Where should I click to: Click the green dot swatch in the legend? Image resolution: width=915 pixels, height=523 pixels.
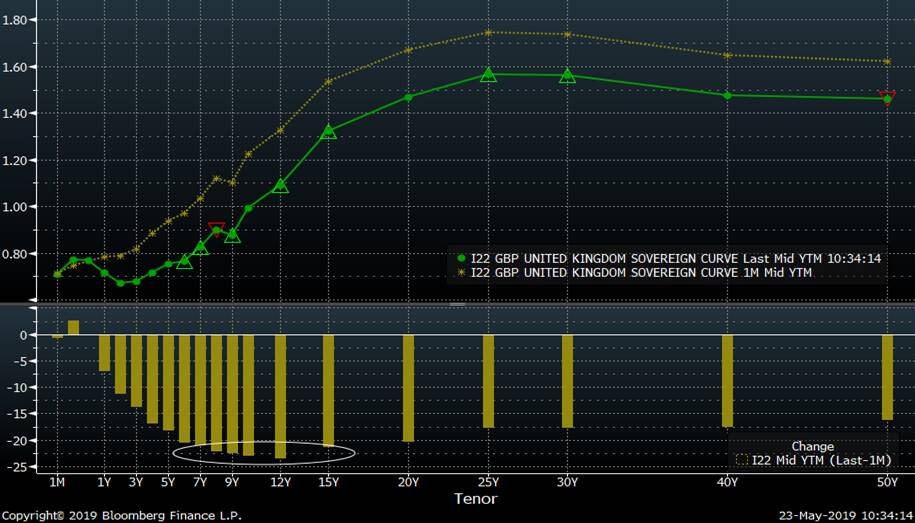tap(462, 259)
